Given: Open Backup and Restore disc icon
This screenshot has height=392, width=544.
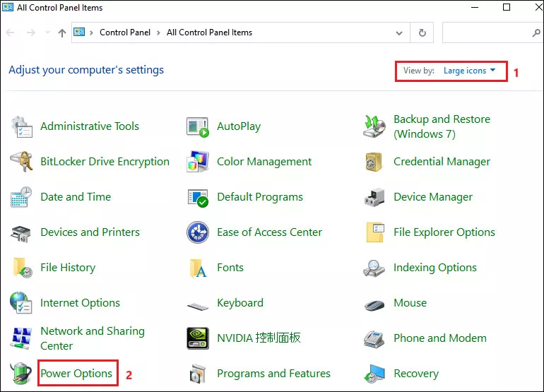Looking at the screenshot, I should point(374,126).
